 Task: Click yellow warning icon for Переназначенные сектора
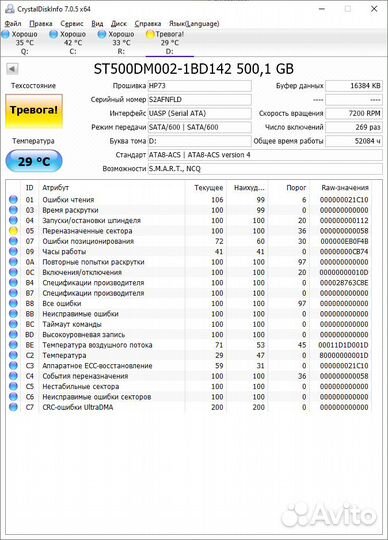pyautogui.click(x=13, y=230)
